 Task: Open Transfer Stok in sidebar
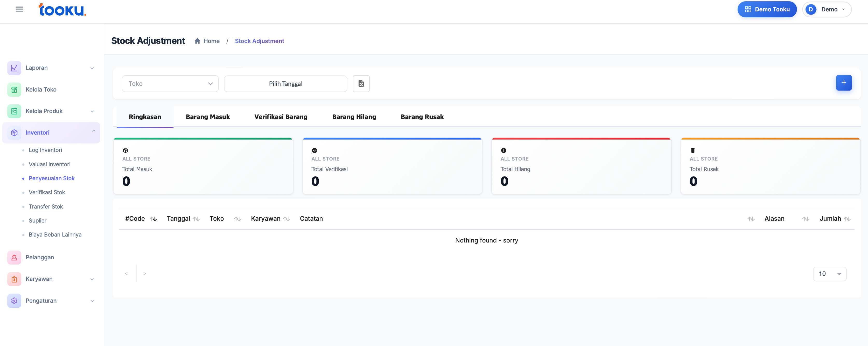(x=46, y=207)
